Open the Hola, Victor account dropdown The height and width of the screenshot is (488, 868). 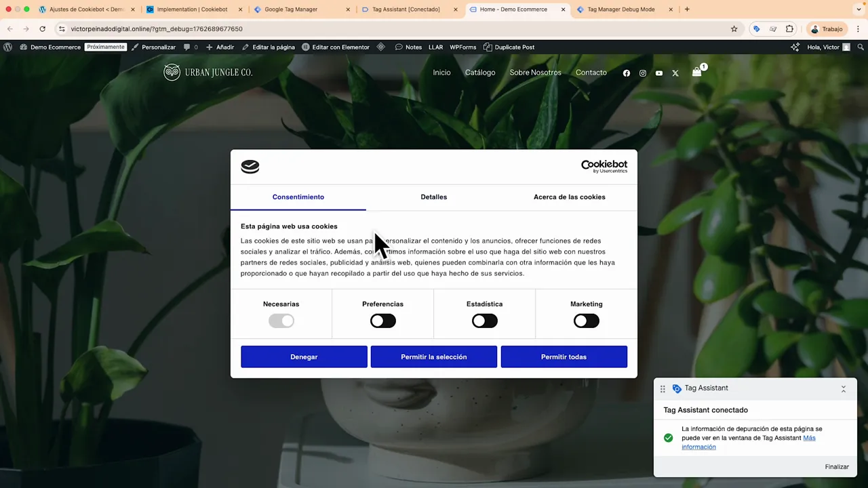[823, 47]
